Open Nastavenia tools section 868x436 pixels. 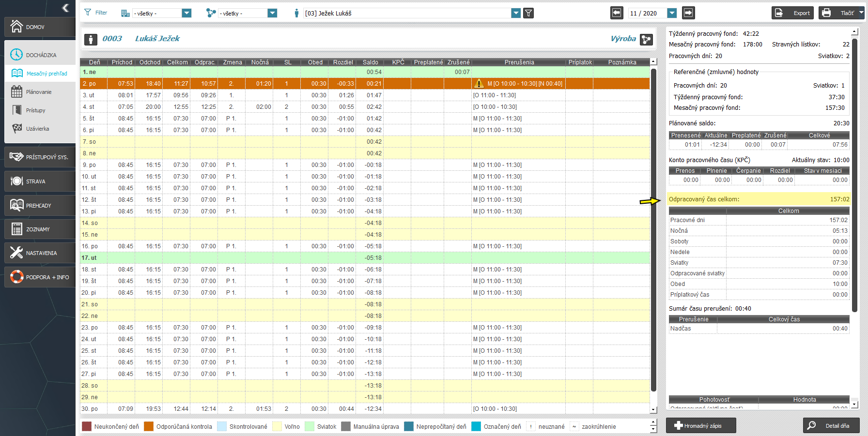click(40, 253)
